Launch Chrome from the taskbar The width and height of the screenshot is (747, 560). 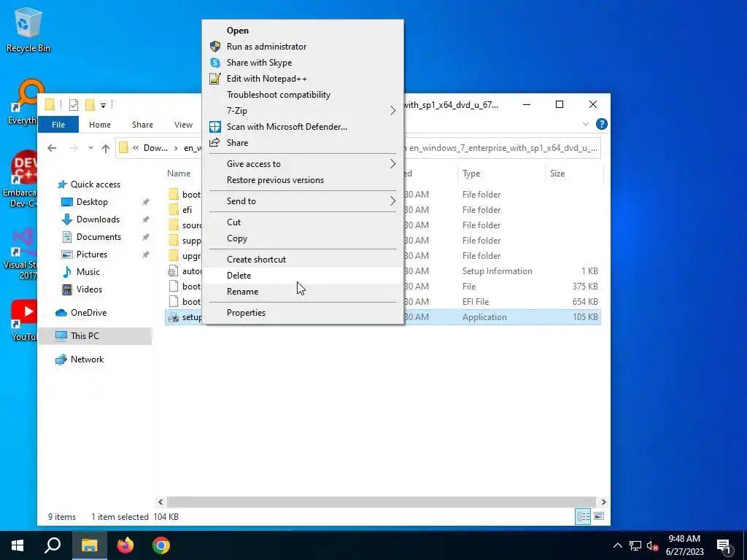click(x=161, y=545)
